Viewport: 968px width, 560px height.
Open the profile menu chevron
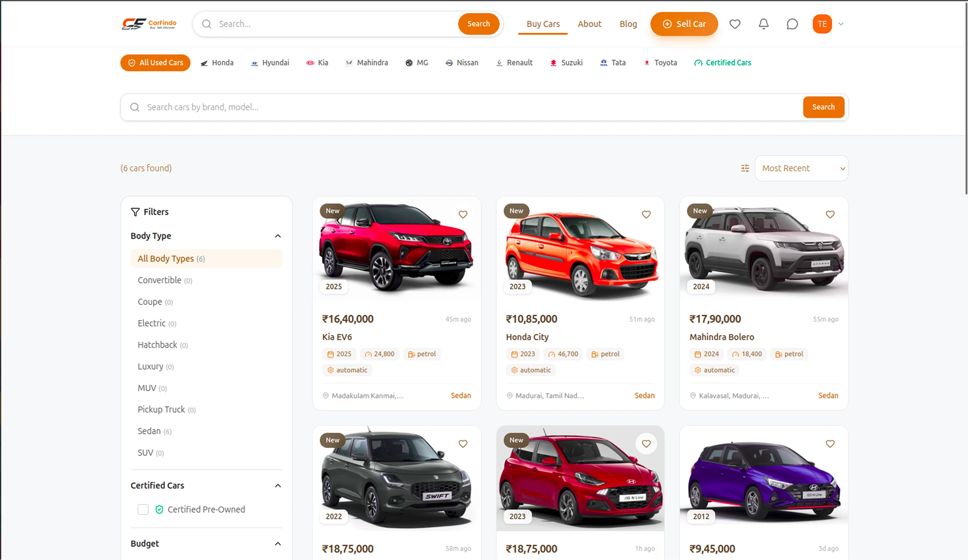point(841,24)
